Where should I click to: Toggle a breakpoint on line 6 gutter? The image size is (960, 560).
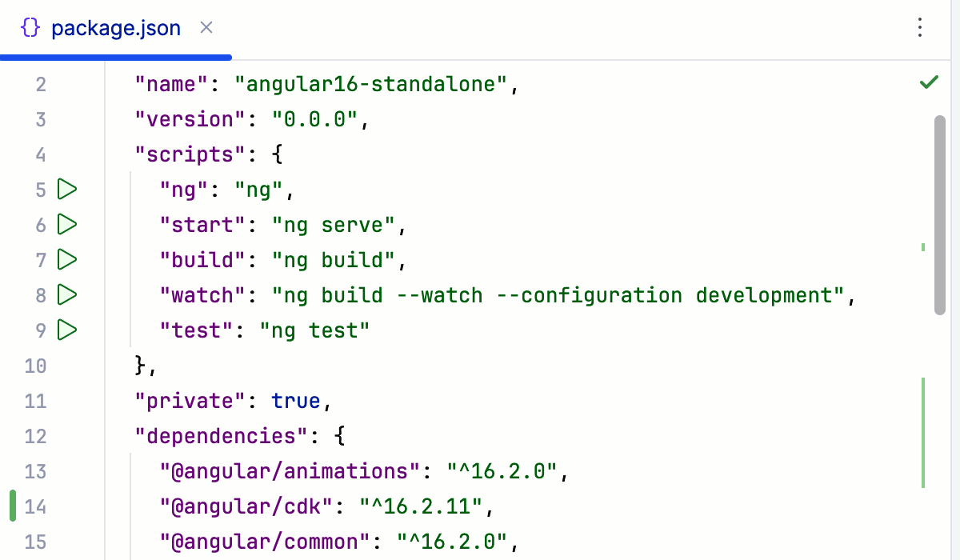(88, 225)
